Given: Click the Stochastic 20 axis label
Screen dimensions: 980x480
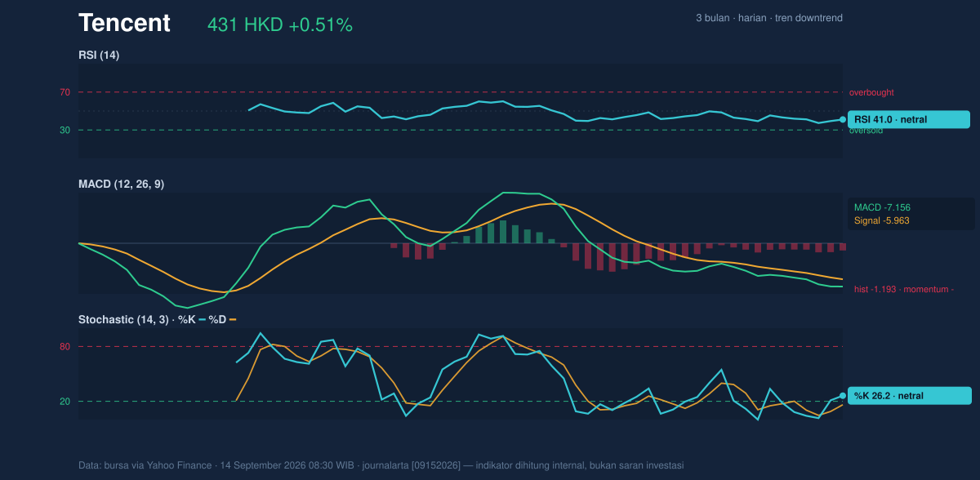Looking at the screenshot, I should 65,402.
